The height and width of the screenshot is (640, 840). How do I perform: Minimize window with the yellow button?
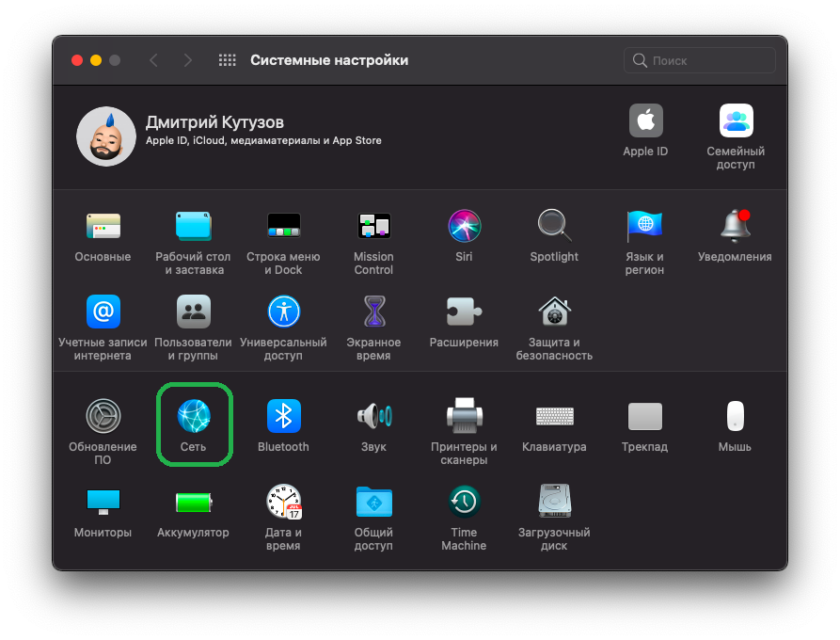[96, 60]
